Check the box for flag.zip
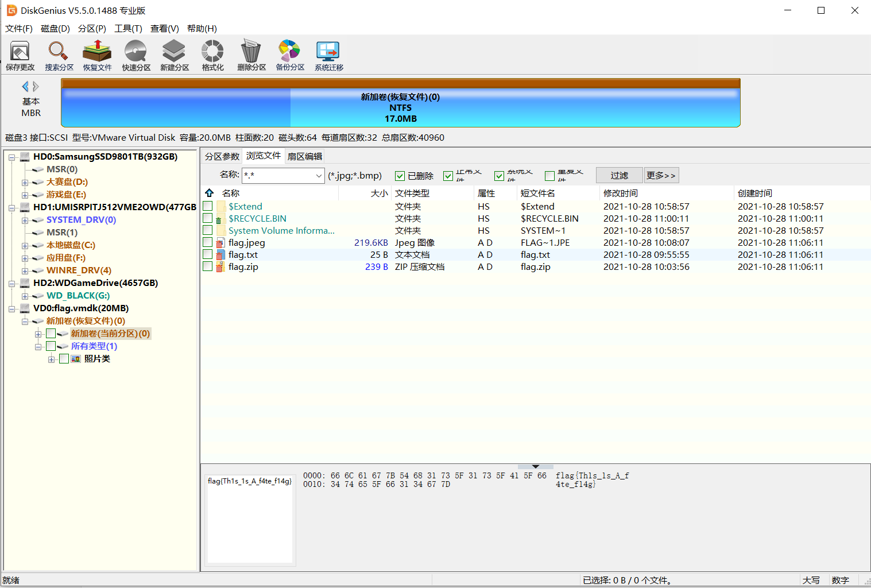The width and height of the screenshot is (871, 588). click(x=208, y=266)
